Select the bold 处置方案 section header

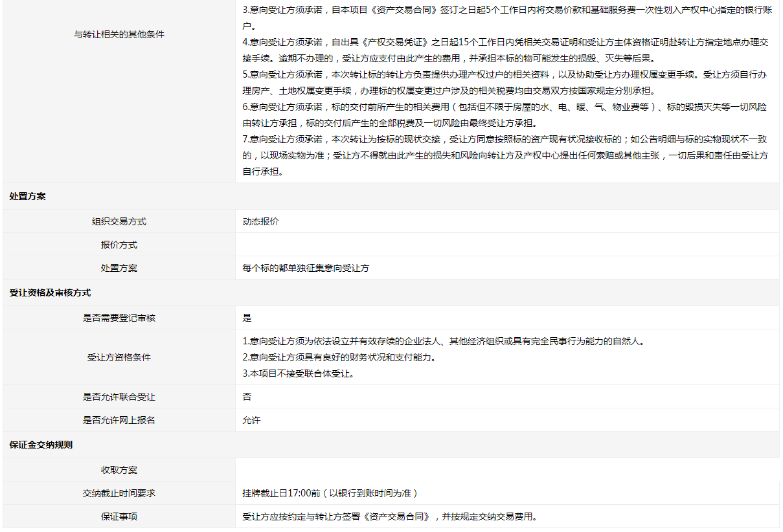point(28,197)
